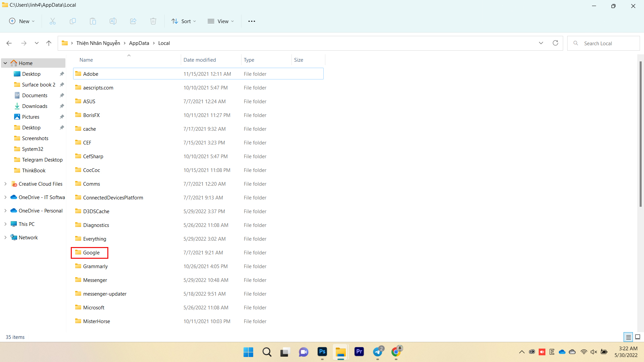Select Telegram Desktop in the sidebar

click(42, 160)
